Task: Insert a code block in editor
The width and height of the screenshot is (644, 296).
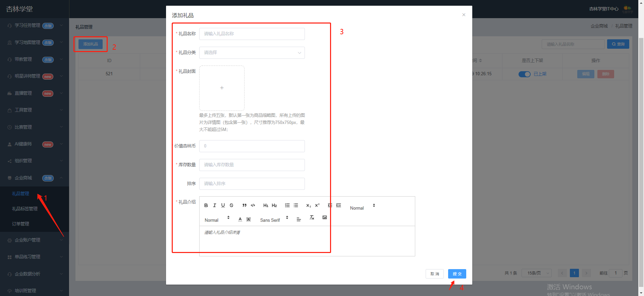Action: 253,205
